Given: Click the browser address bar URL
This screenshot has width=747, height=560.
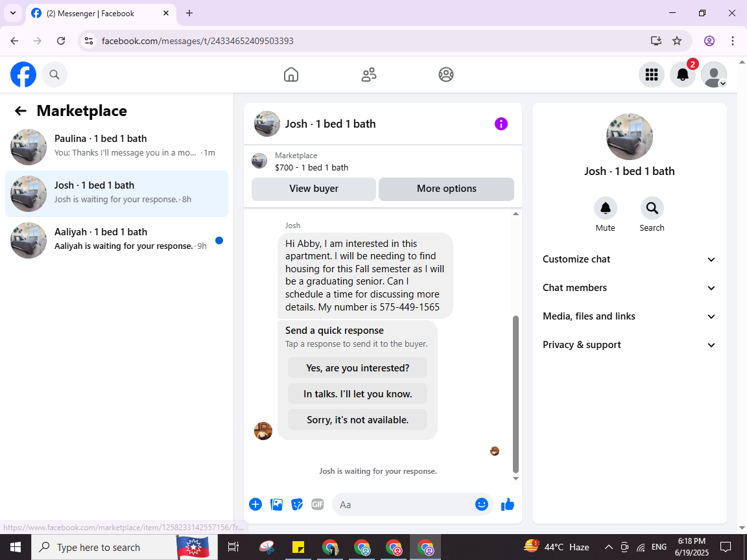Looking at the screenshot, I should (198, 41).
